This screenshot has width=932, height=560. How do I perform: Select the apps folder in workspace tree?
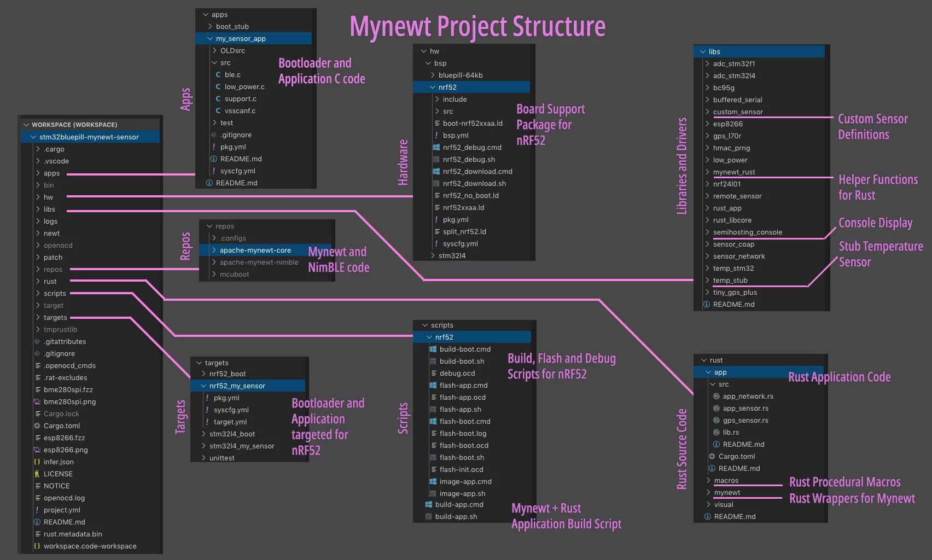[52, 173]
